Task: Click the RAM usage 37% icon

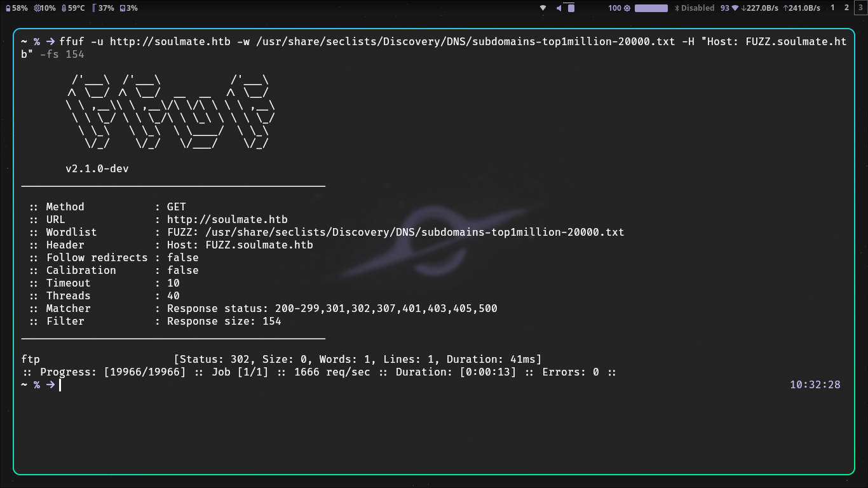Action: point(95,8)
